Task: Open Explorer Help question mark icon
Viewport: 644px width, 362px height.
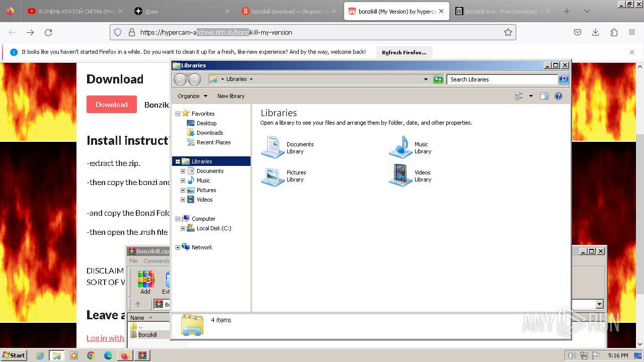Action: [x=558, y=96]
